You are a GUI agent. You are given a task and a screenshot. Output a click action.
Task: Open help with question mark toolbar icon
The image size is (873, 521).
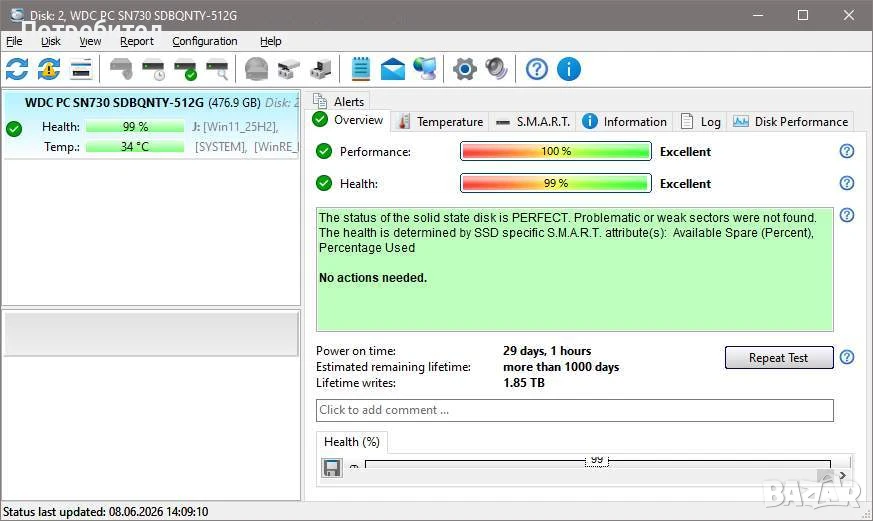coord(537,69)
